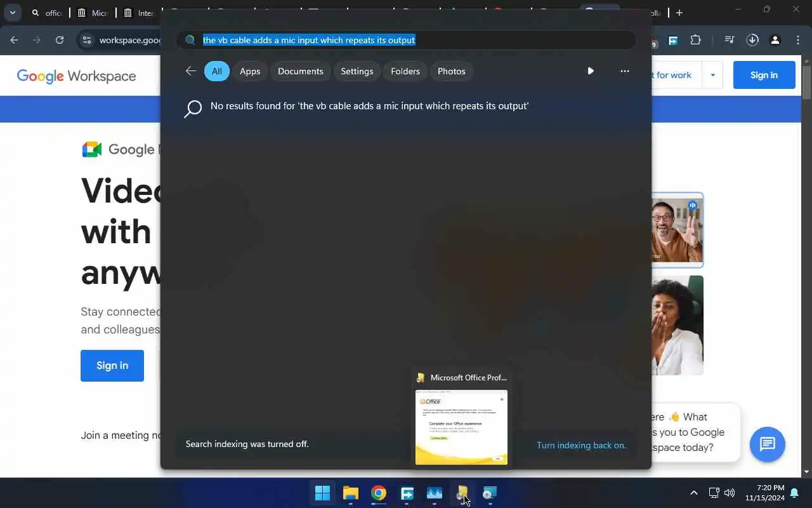
Task: Open a new Chrome tab
Action: tap(679, 13)
